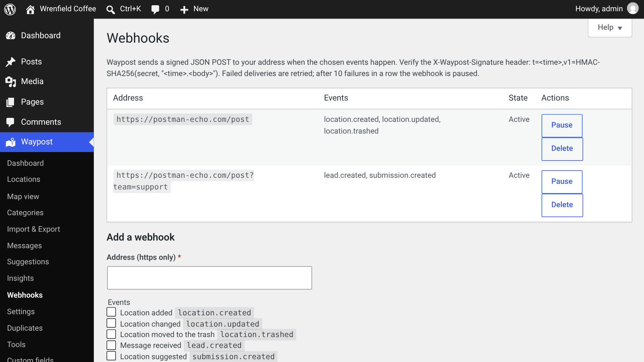The image size is (644, 362).
Task: Open the Duplicates submenu item
Action: (25, 328)
